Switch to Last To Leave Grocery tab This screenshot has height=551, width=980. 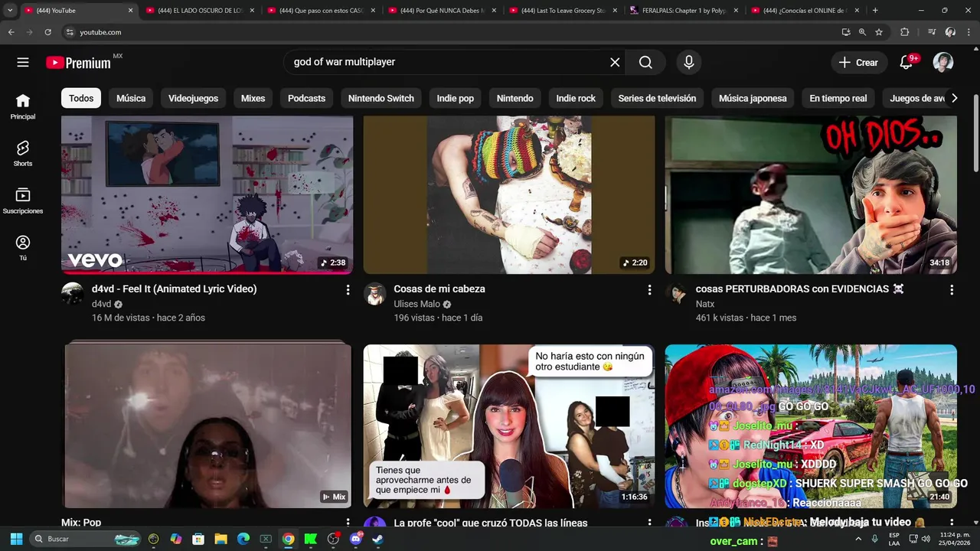[x=563, y=11]
